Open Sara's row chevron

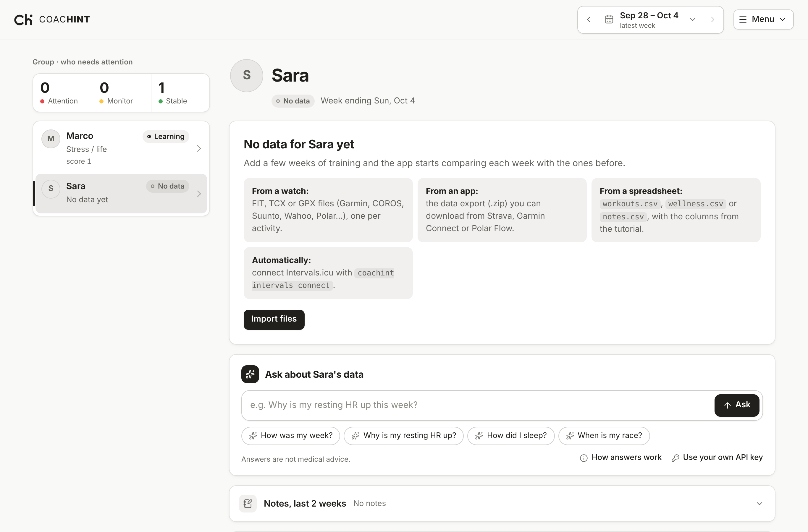coord(199,194)
